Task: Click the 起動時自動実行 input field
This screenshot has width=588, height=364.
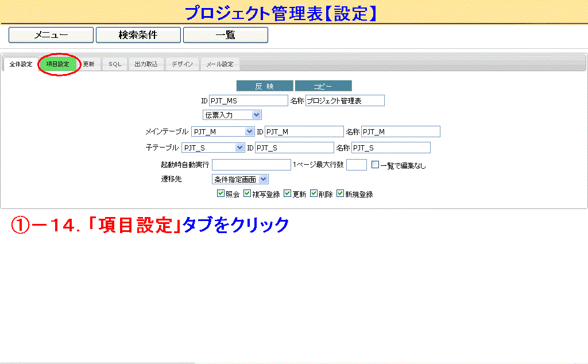Action: pos(252,165)
